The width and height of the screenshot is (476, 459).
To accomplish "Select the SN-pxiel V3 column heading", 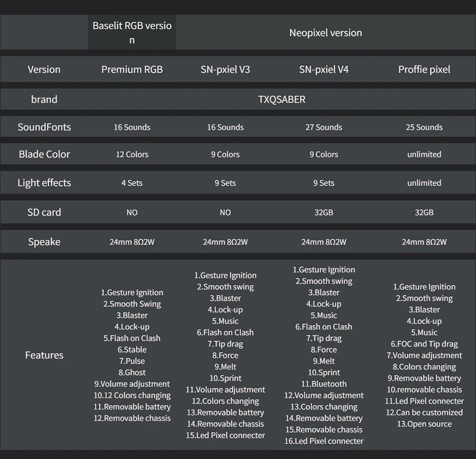I will [225, 70].
